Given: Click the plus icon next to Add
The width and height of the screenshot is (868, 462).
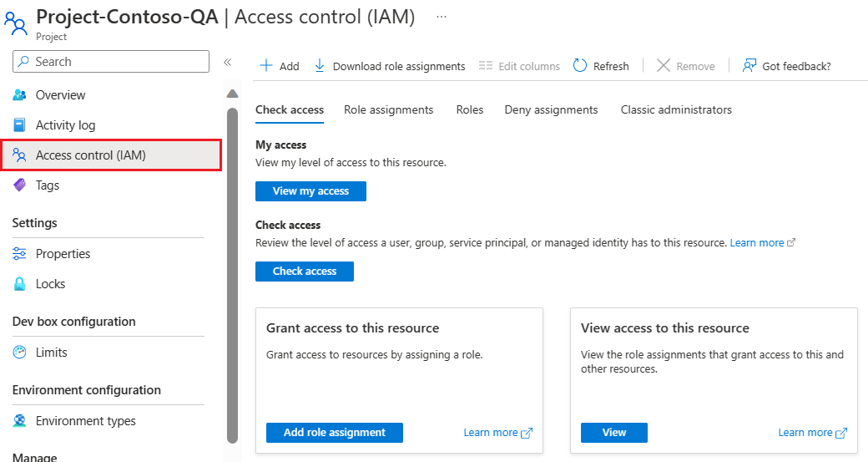Looking at the screenshot, I should click(266, 66).
